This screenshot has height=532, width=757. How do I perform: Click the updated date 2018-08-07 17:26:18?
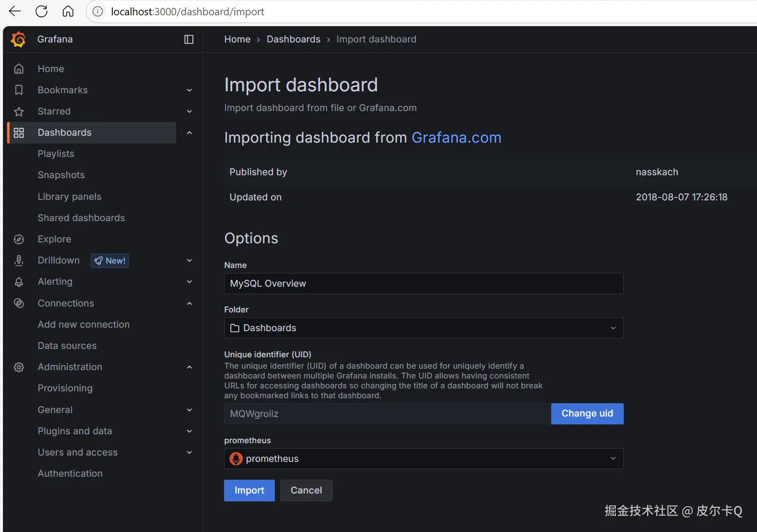[x=681, y=197]
